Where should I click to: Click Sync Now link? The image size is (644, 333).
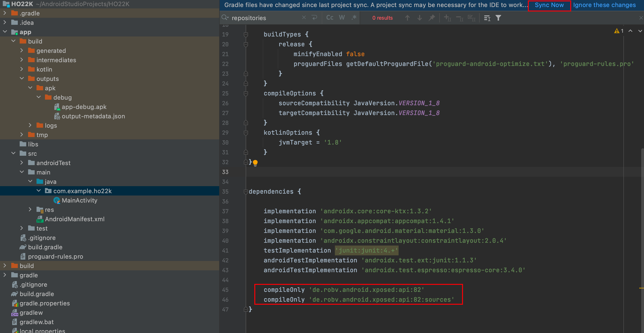pyautogui.click(x=549, y=5)
